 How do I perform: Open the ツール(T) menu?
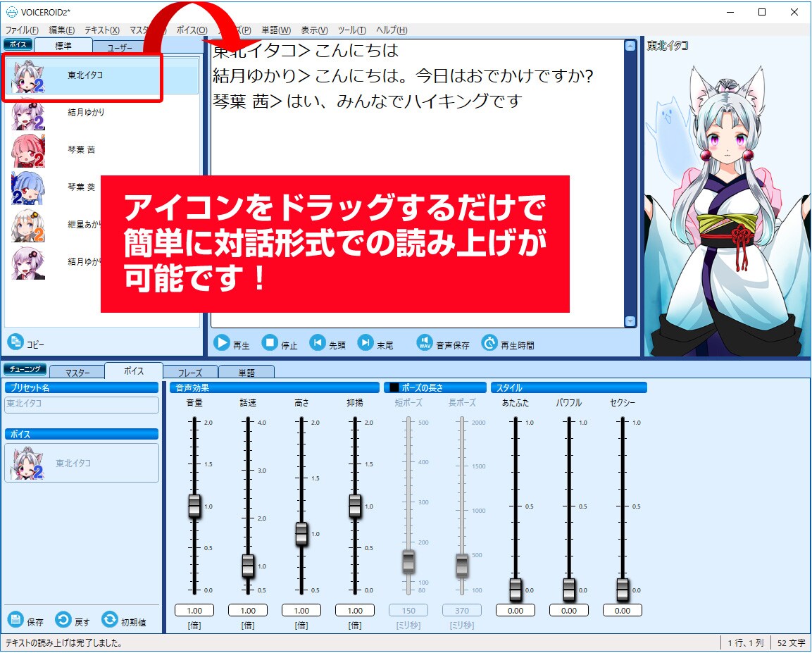point(352,30)
